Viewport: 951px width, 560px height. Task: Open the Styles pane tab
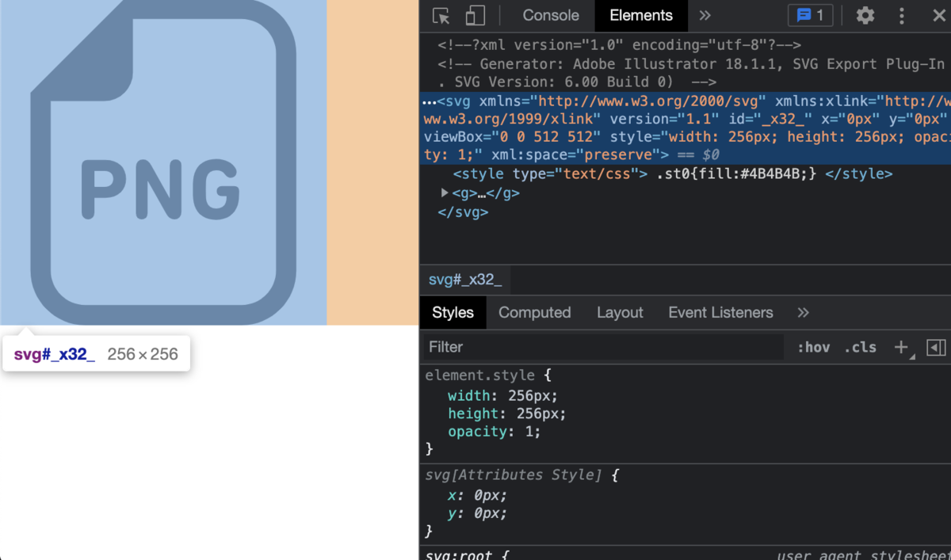pyautogui.click(x=453, y=313)
